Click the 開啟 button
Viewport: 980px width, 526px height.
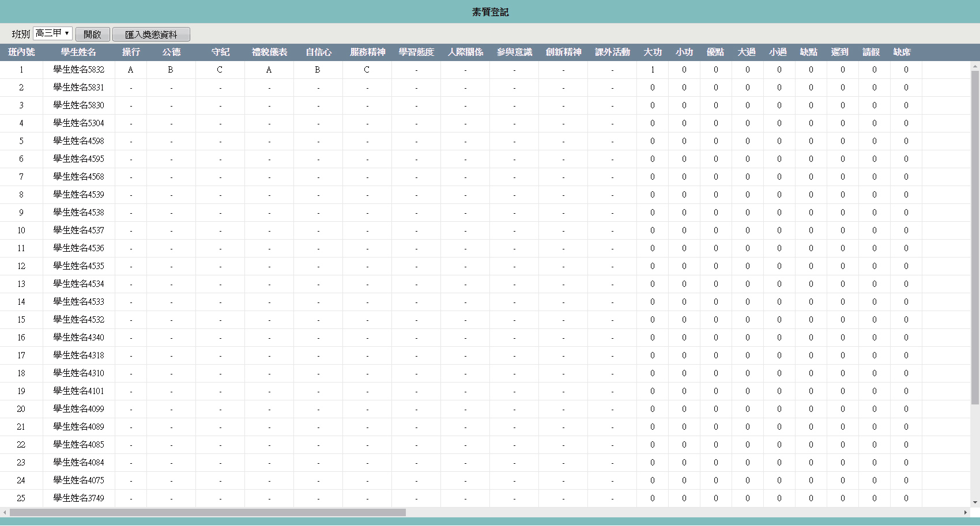pos(92,35)
